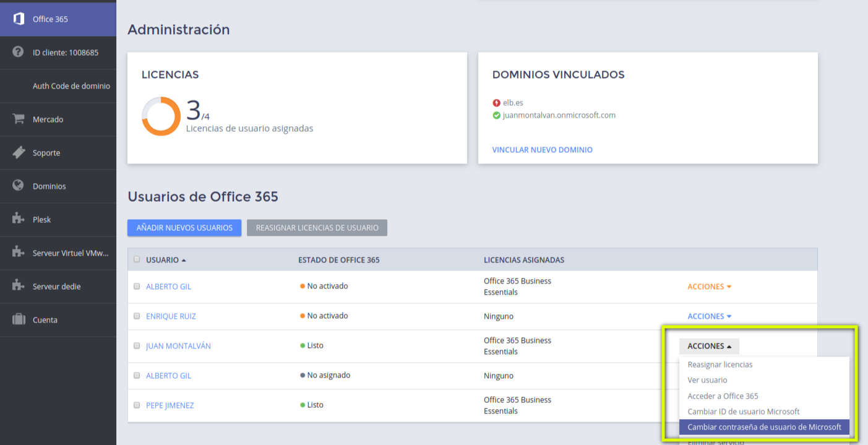Select Cambiar contraseña de usuario de Microsoft
The height and width of the screenshot is (445, 868).
click(x=764, y=427)
